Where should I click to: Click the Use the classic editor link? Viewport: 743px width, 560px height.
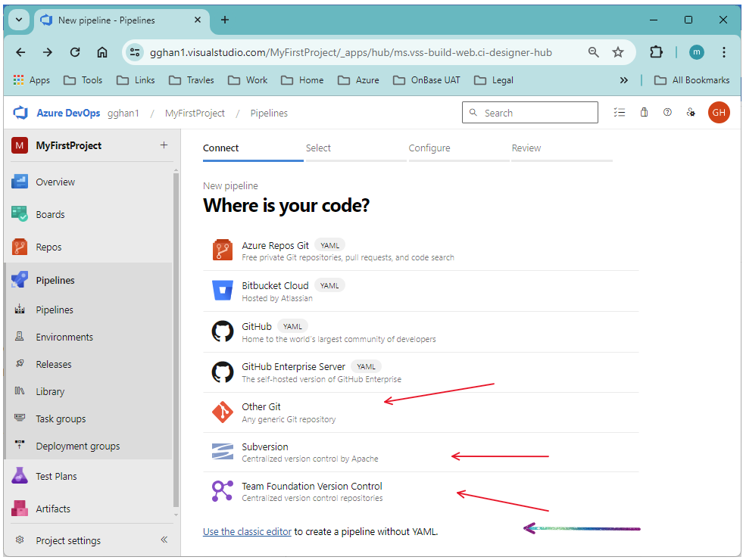click(247, 531)
